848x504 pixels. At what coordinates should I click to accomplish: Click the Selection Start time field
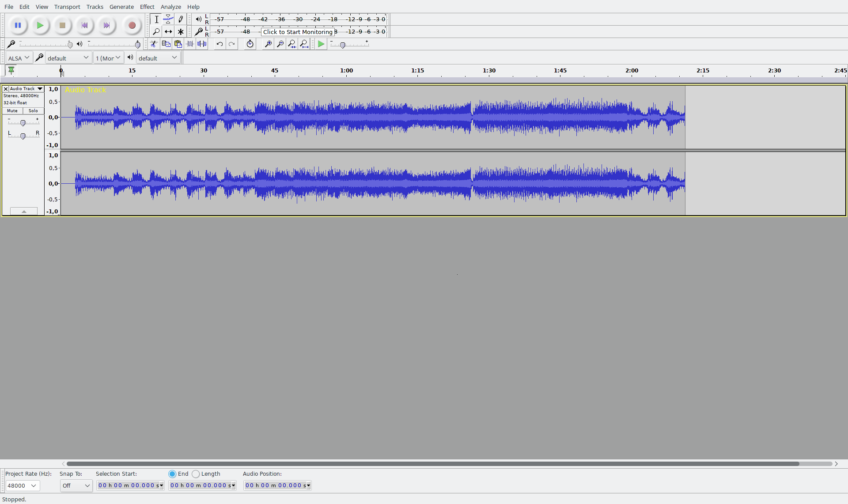[x=130, y=485]
